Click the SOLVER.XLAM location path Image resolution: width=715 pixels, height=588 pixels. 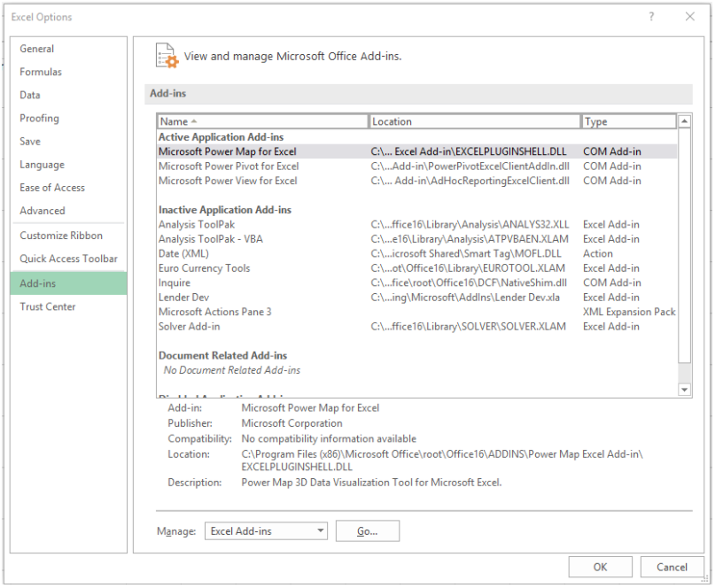(469, 327)
